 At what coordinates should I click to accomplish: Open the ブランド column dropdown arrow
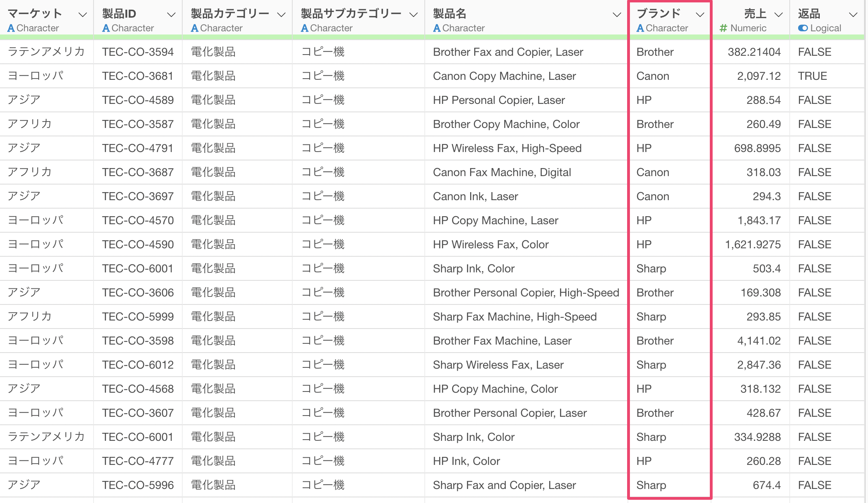click(x=700, y=15)
